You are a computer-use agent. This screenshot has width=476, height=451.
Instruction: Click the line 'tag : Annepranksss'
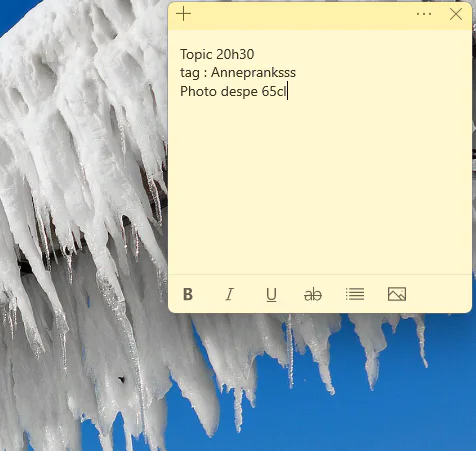(x=238, y=73)
